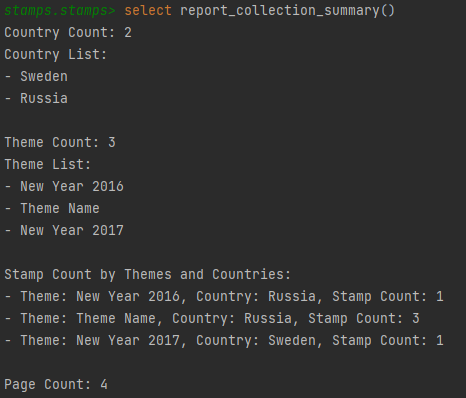
Task: Click the '- Theme Name' theme entry
Action: pos(52,208)
